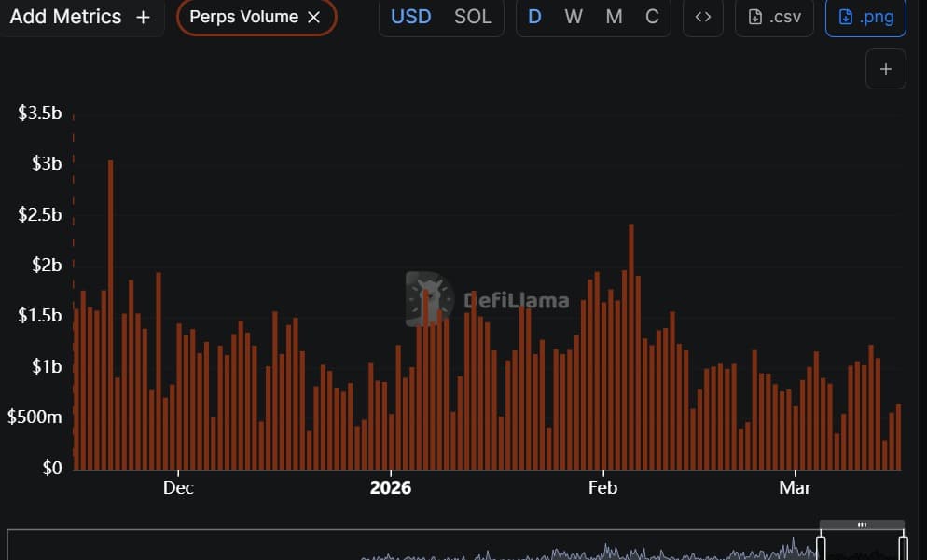Export the chart as .png
This screenshot has width=927, height=560.
tap(865, 16)
